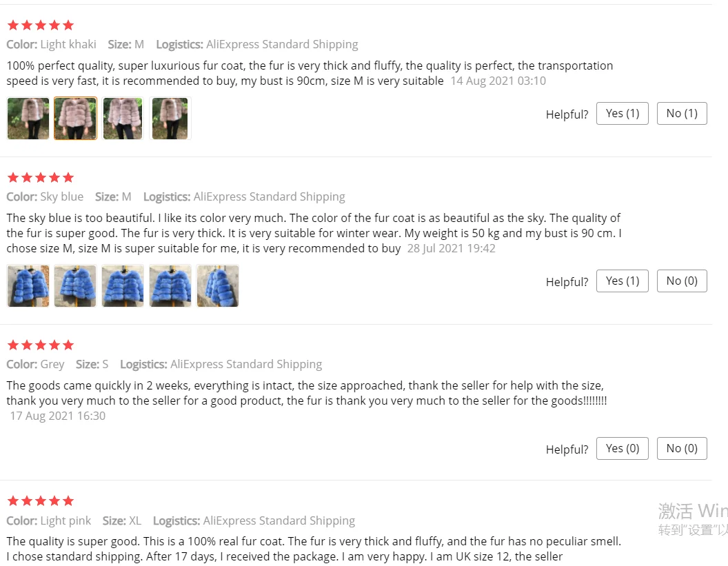
Task: Click No (1) on Light khaki review
Action: [682, 113]
